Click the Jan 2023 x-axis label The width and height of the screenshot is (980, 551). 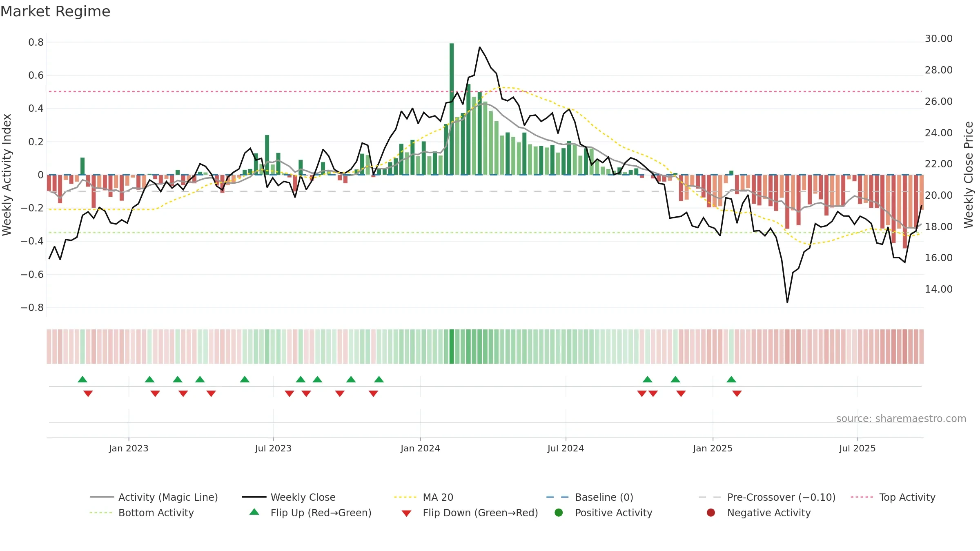(129, 448)
